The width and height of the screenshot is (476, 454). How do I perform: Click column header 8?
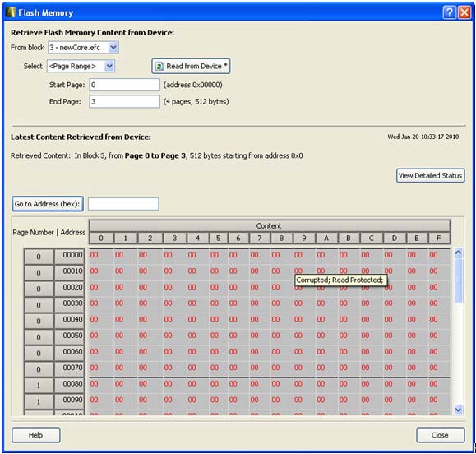[281, 239]
